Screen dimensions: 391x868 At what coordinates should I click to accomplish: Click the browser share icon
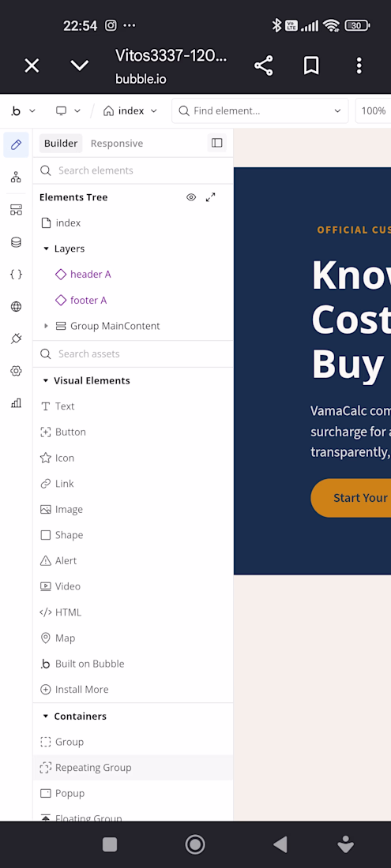click(263, 65)
